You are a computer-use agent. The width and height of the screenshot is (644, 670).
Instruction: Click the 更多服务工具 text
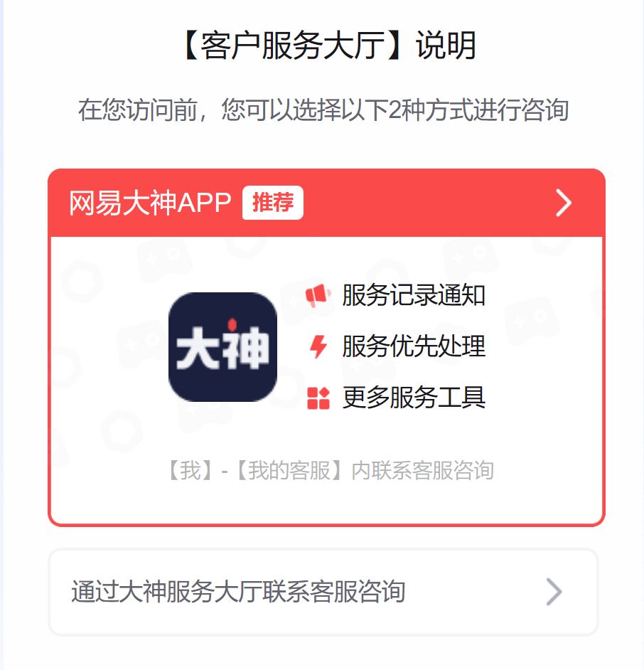414,398
